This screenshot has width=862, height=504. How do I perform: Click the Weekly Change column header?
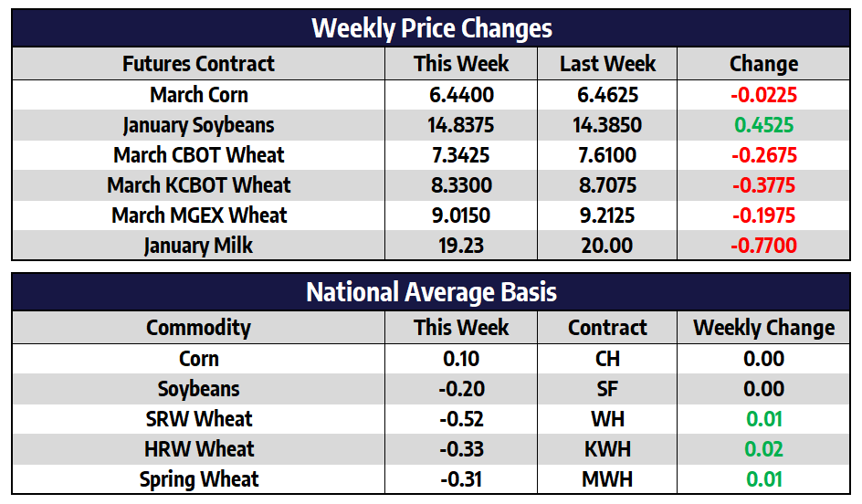[x=763, y=328]
